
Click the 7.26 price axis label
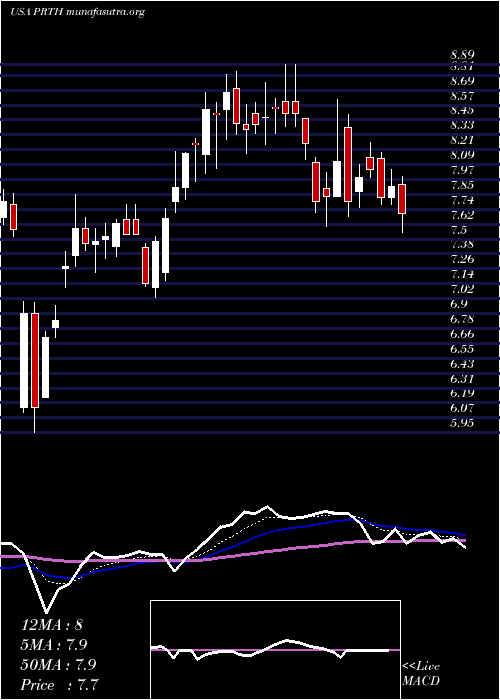[462, 259]
